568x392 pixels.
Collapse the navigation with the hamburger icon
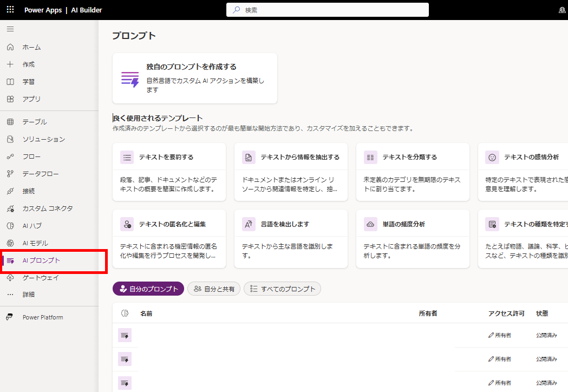tap(10, 29)
